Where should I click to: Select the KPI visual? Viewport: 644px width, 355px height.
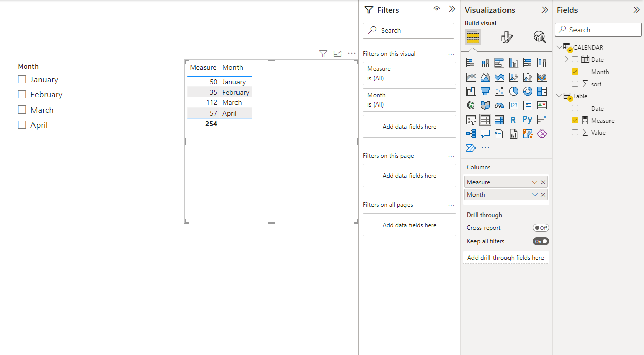coord(542,105)
